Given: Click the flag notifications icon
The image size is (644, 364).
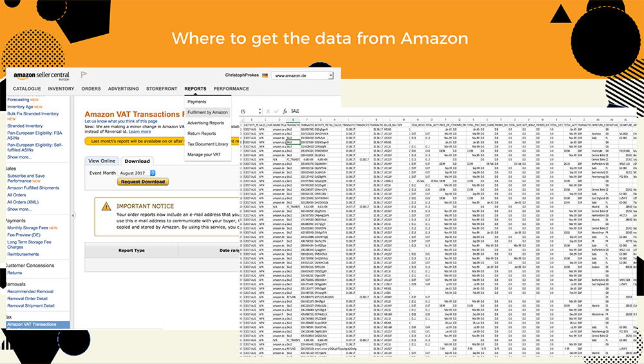Looking at the screenshot, I should coord(84,75).
